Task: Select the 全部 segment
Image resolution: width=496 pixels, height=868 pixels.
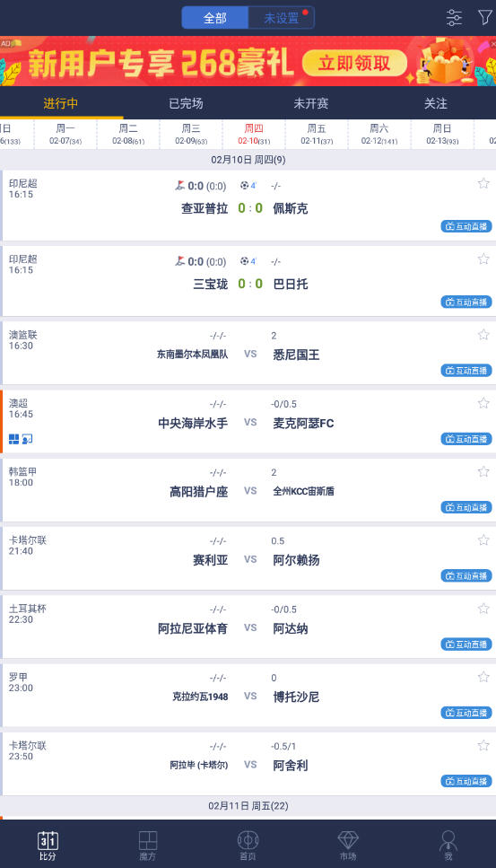Action: 215,18
